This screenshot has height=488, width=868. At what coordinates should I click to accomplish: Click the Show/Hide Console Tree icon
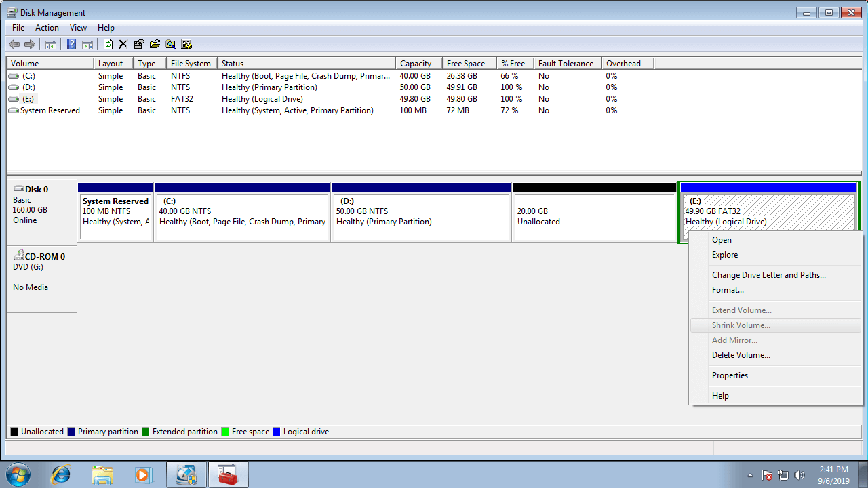tap(51, 45)
